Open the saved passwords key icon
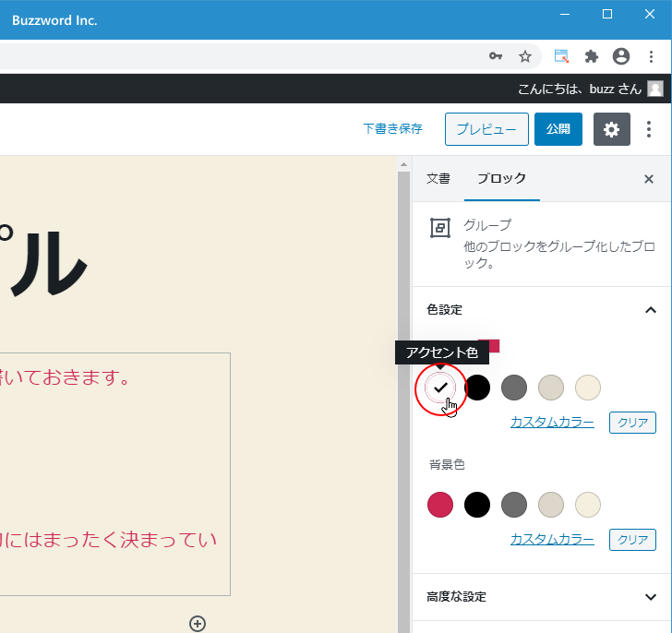Viewport: 672px width, 633px height. [496, 56]
